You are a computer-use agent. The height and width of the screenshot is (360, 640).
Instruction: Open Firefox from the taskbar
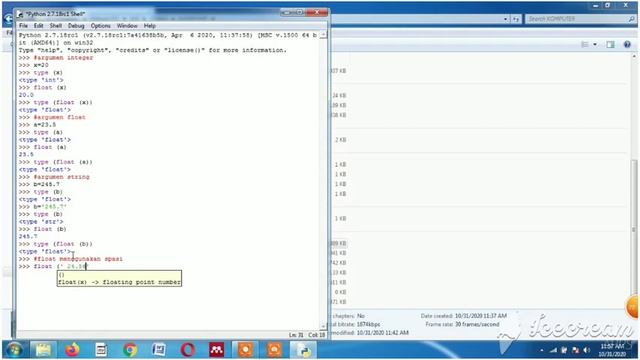click(x=72, y=350)
